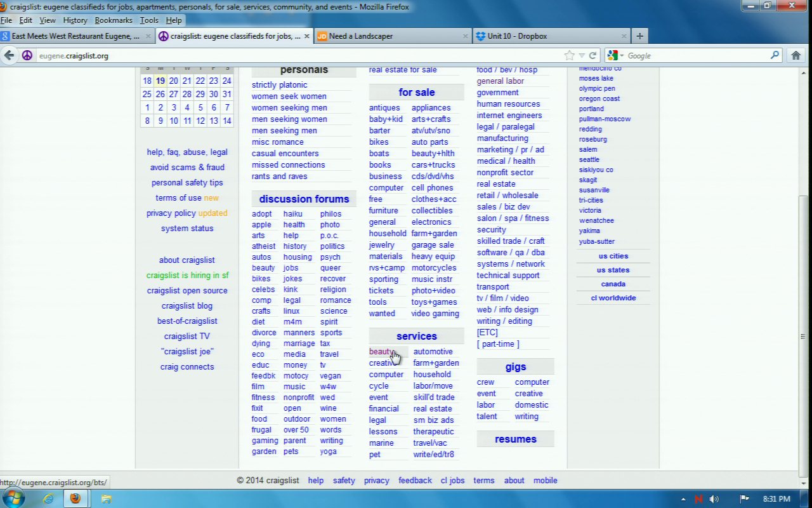Open the Windows Start menu orb
Viewport: 812px width, 508px height.
click(13, 498)
